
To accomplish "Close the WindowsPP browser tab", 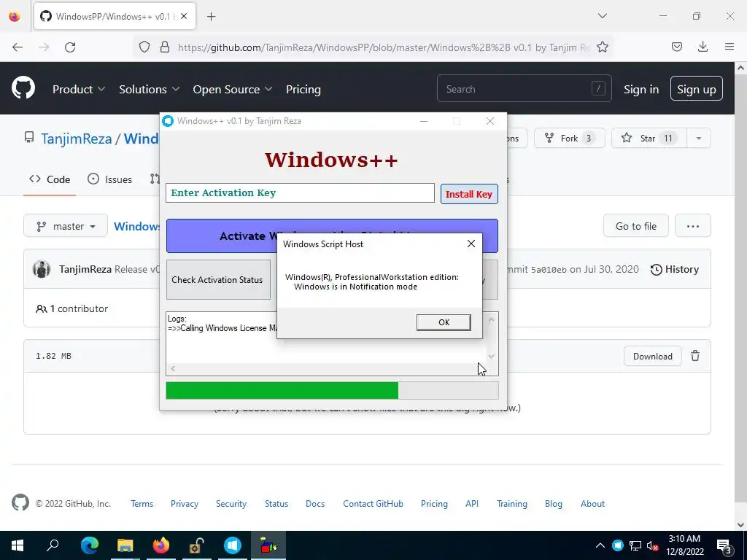I will tap(184, 16).
